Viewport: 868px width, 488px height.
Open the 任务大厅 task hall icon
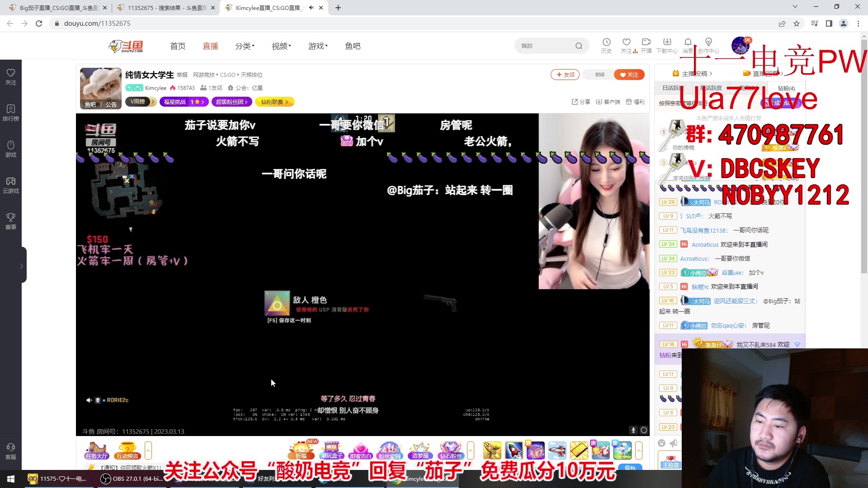pyautogui.click(x=97, y=450)
